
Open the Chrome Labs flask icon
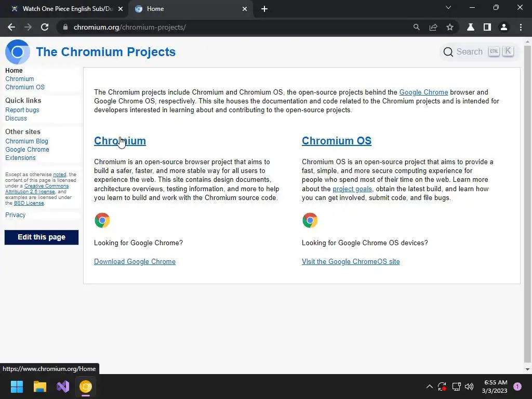[471, 27]
